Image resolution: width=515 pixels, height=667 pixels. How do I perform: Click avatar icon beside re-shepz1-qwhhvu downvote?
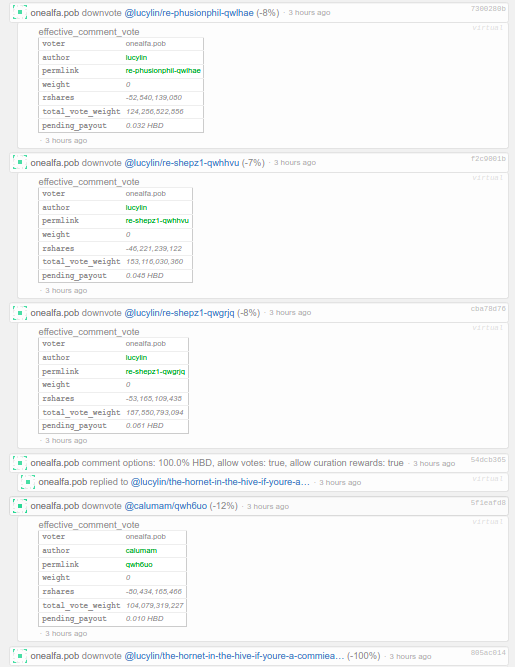click(20, 162)
